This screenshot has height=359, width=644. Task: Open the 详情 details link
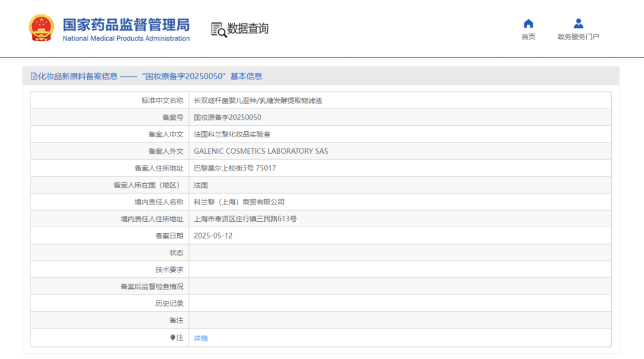[201, 338]
